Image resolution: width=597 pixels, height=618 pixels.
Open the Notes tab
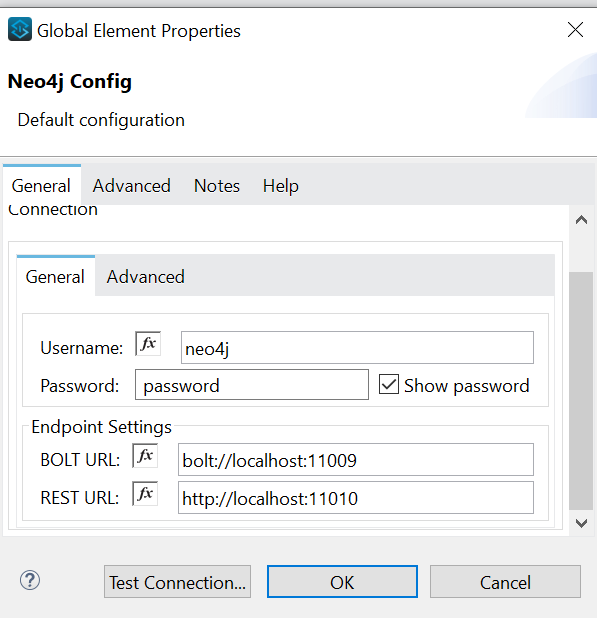217,186
